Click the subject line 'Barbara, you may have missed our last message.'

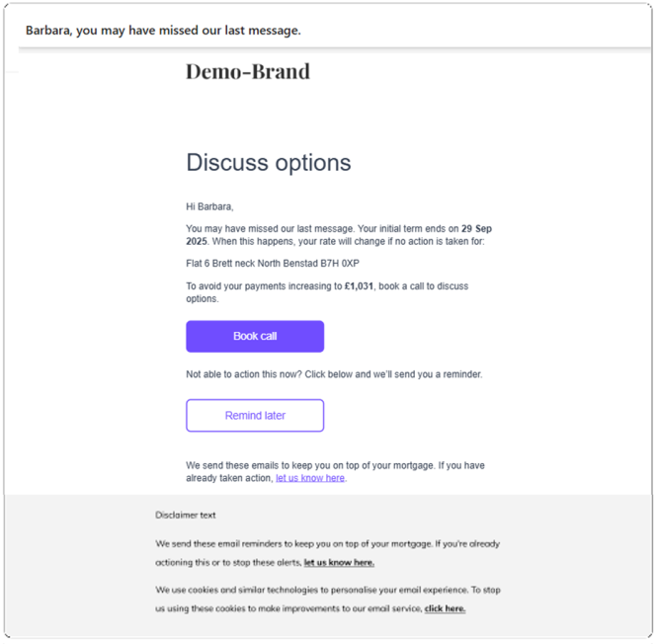(x=163, y=31)
